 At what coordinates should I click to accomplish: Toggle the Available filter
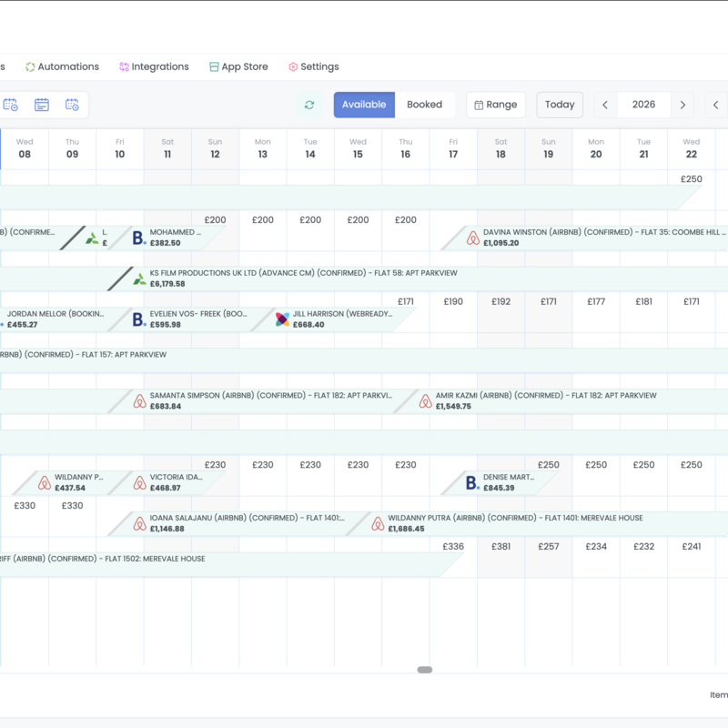364,105
